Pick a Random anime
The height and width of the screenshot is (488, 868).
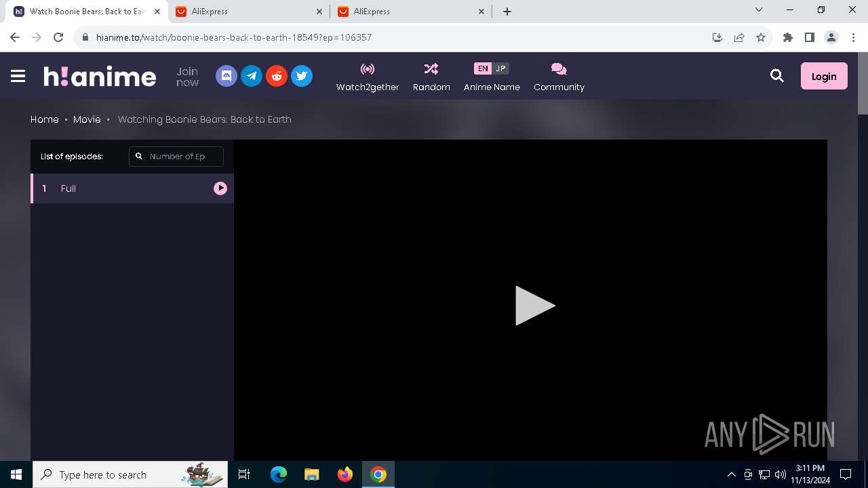pyautogui.click(x=431, y=77)
